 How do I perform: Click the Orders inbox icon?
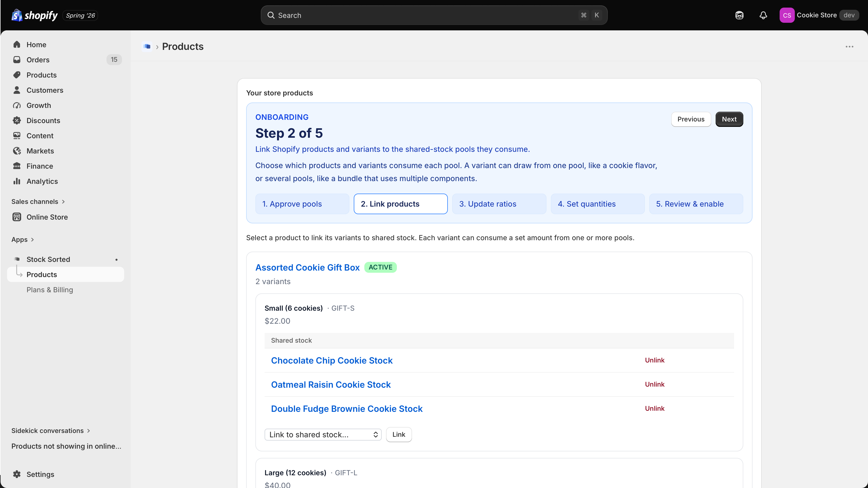pos(17,60)
